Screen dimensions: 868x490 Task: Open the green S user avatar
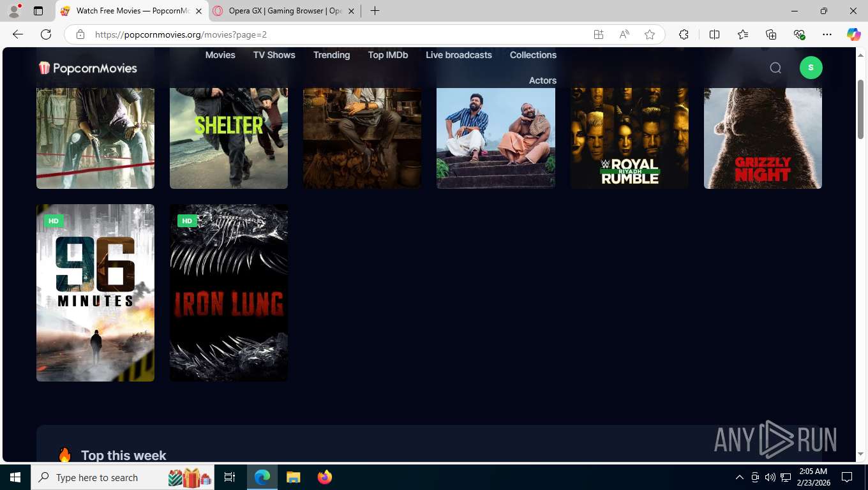coord(811,68)
